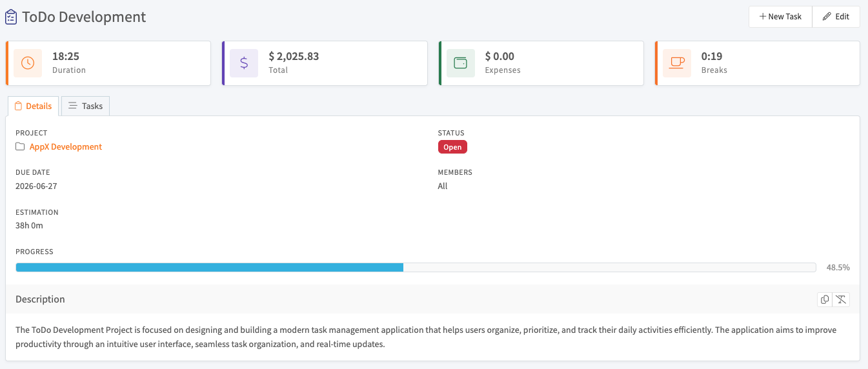Click the estimation value 38h 0m
The width and height of the screenshot is (868, 369).
click(30, 226)
